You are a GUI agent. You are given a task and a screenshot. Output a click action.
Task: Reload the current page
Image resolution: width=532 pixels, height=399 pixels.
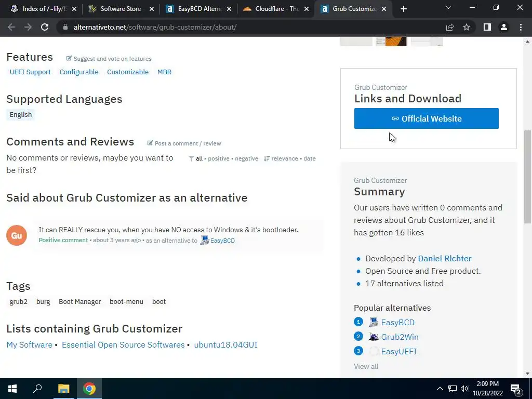pyautogui.click(x=45, y=27)
